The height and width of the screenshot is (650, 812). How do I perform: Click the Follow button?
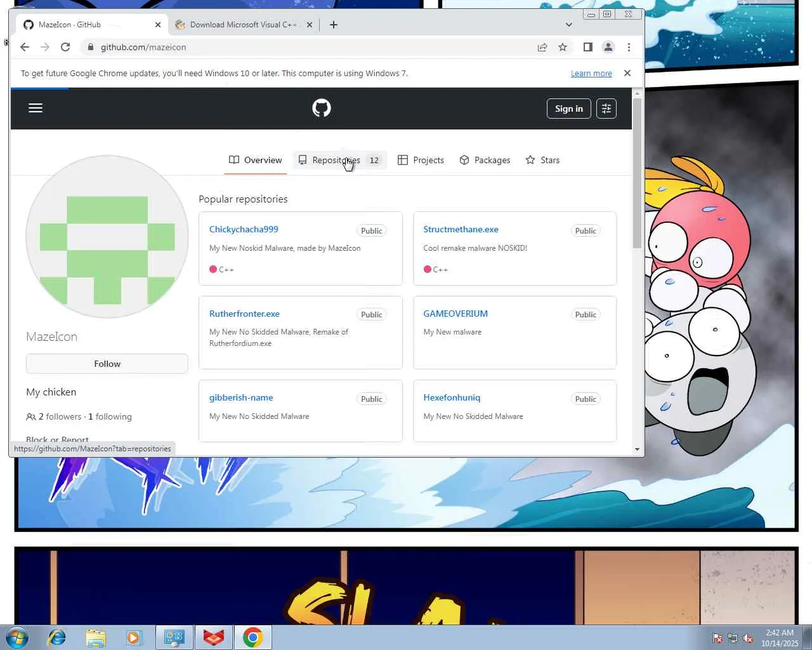point(107,364)
